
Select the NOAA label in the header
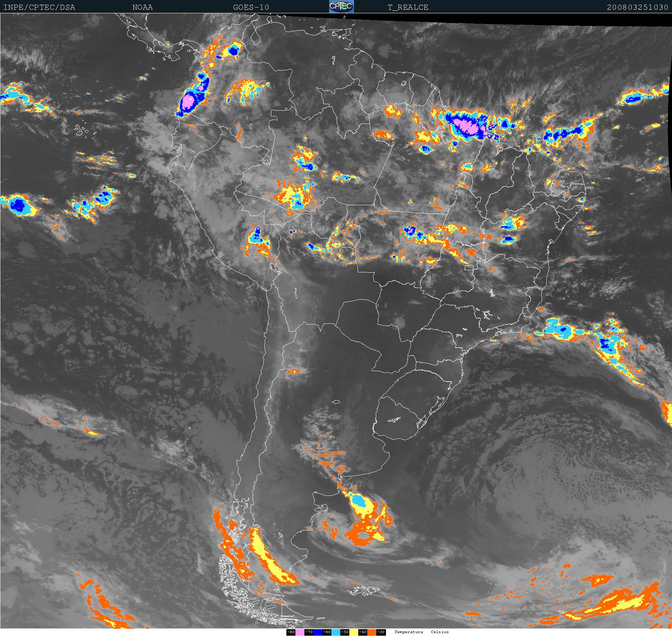[x=142, y=7]
